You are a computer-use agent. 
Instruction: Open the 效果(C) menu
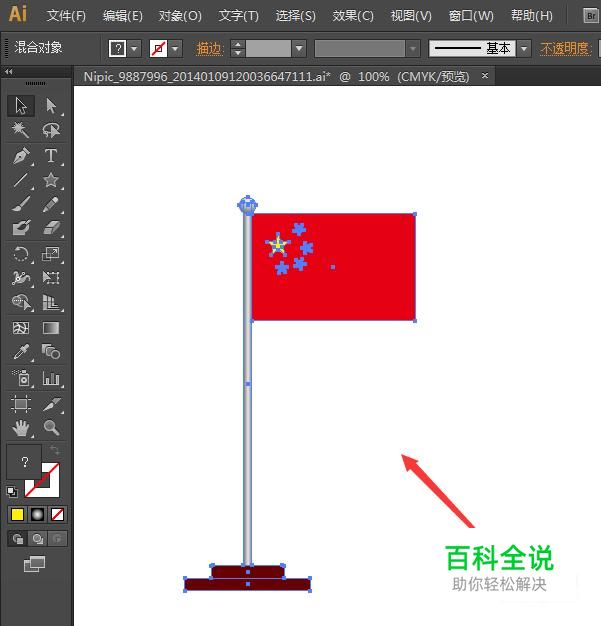[x=353, y=16]
